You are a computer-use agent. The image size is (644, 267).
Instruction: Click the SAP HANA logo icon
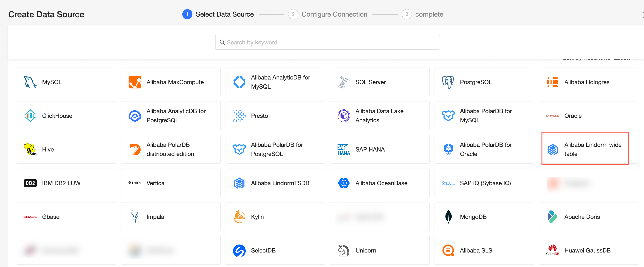pos(344,149)
